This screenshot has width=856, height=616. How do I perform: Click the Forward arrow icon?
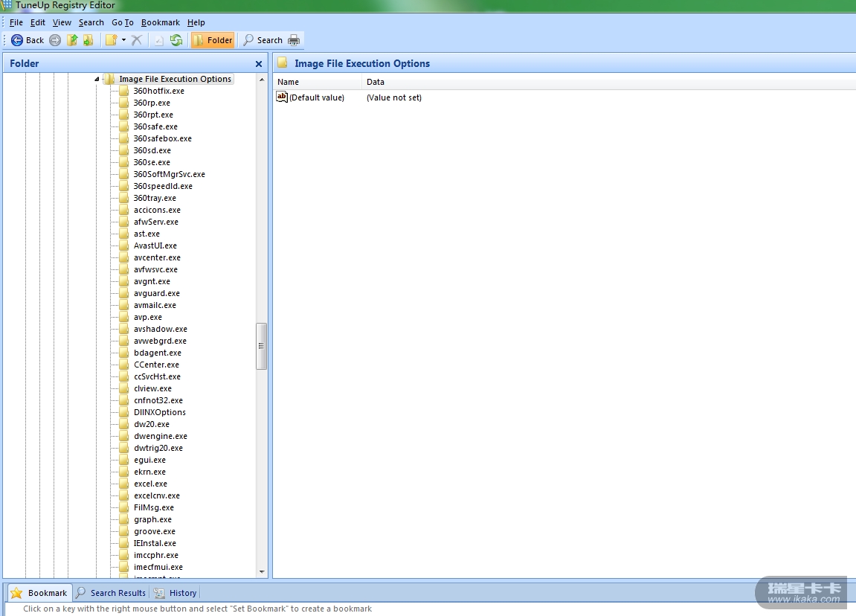point(55,40)
